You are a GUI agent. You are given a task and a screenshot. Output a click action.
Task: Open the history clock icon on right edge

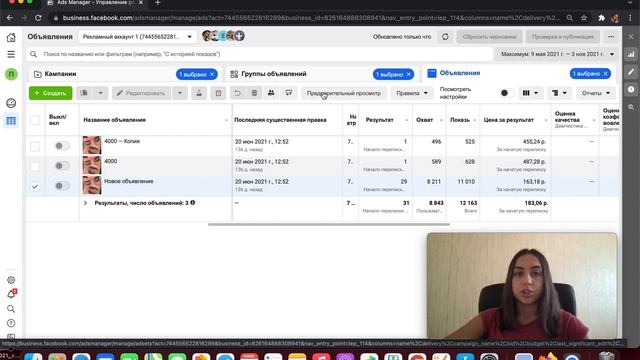631,89
